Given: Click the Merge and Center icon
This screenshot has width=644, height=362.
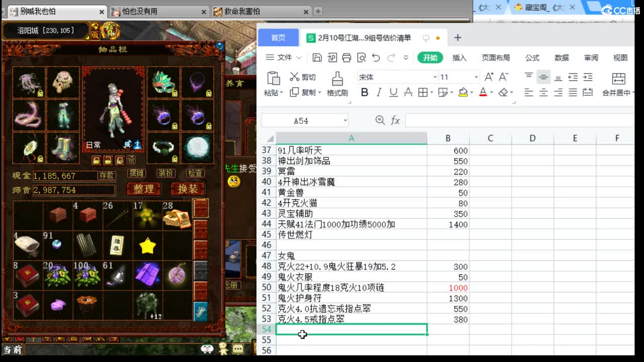Looking at the screenshot, I should click(x=618, y=78).
